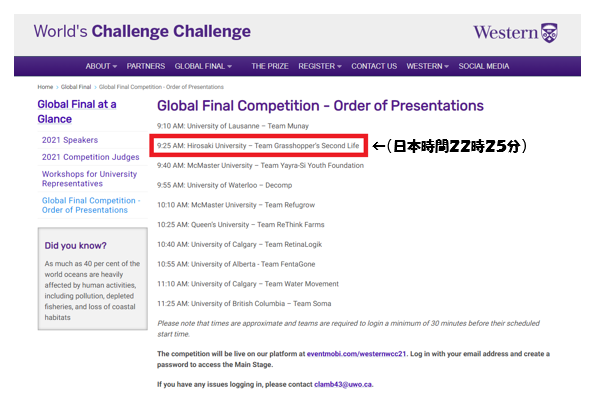Select the 10:10 AM Team Refugrow entry
Viewport: 602px width, 405px height.
236,205
